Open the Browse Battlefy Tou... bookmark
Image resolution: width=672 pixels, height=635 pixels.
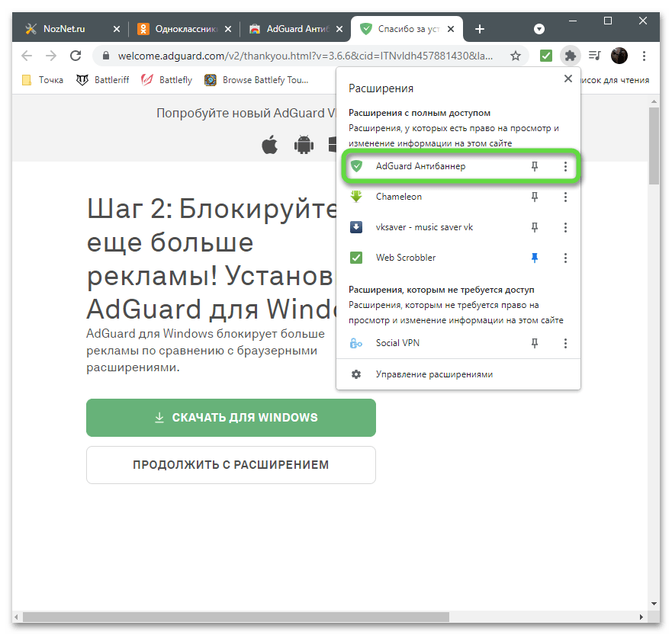click(256, 80)
